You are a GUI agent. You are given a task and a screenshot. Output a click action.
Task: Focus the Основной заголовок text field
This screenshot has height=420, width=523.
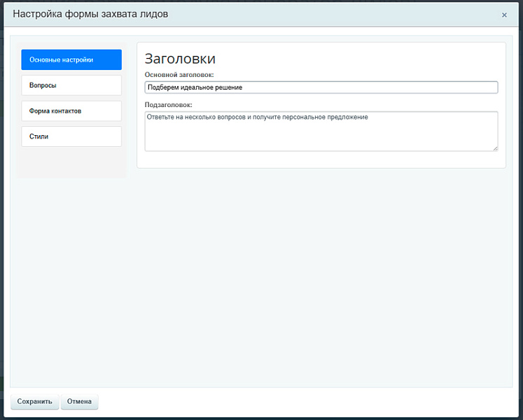(321, 87)
